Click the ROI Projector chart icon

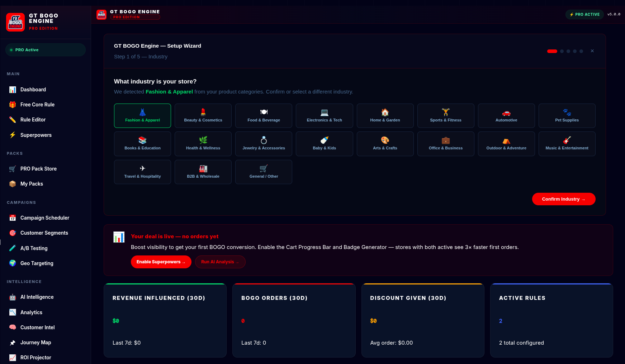(x=13, y=358)
